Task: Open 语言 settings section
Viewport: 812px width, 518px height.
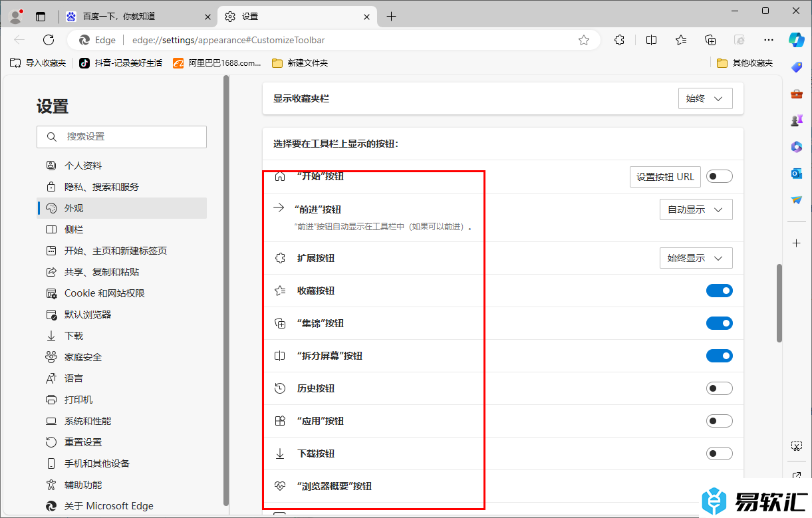Action: (122, 378)
